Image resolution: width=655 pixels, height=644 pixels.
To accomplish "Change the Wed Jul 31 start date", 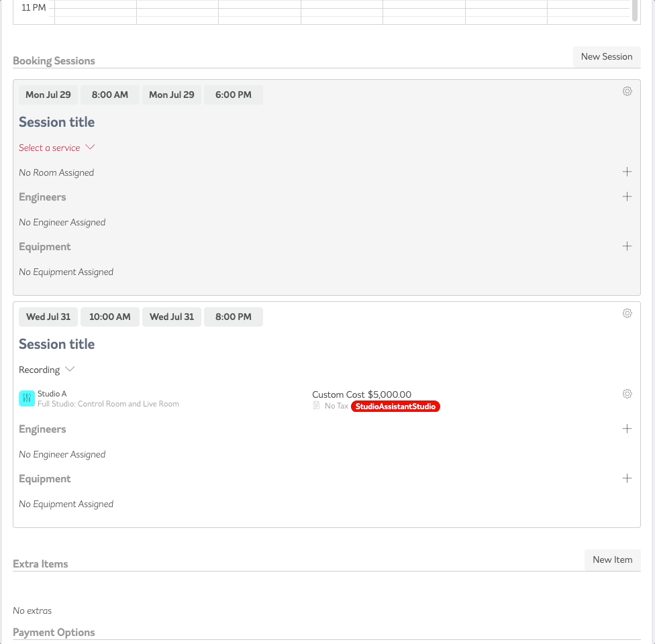I will point(48,317).
